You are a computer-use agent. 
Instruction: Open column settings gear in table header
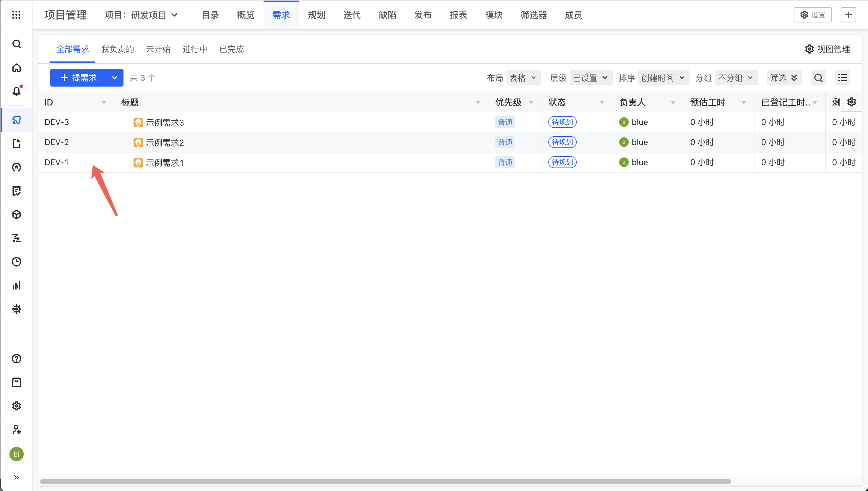click(x=852, y=102)
